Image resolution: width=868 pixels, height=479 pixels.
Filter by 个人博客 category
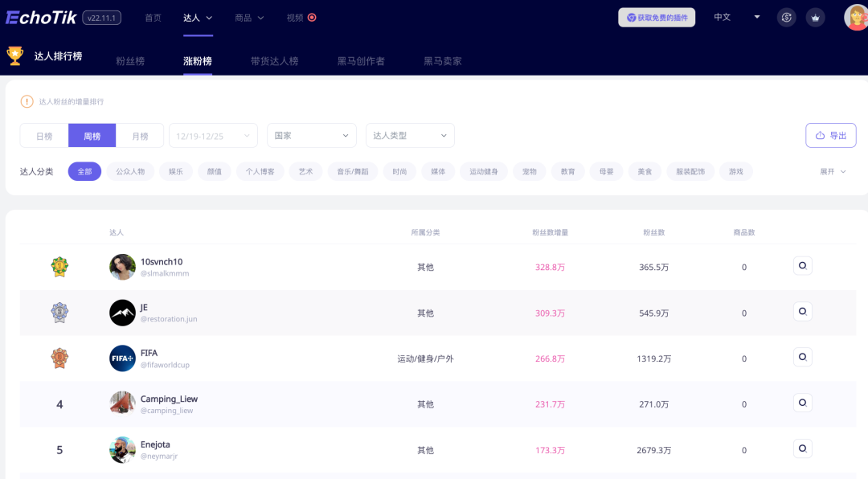click(260, 172)
